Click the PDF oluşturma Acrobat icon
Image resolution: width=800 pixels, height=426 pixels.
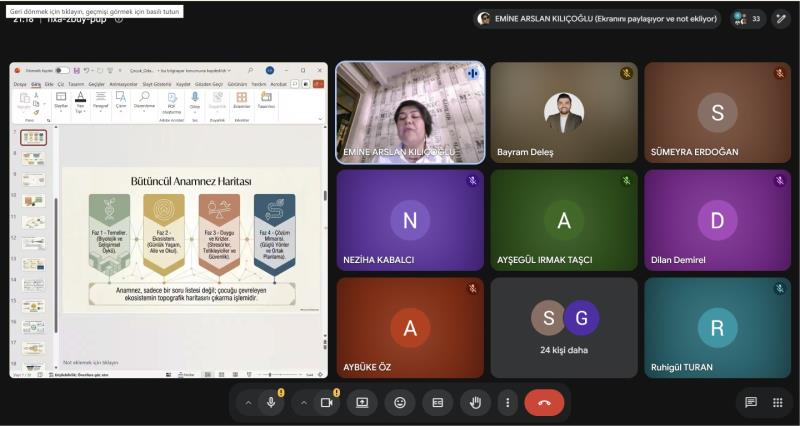coord(172,103)
